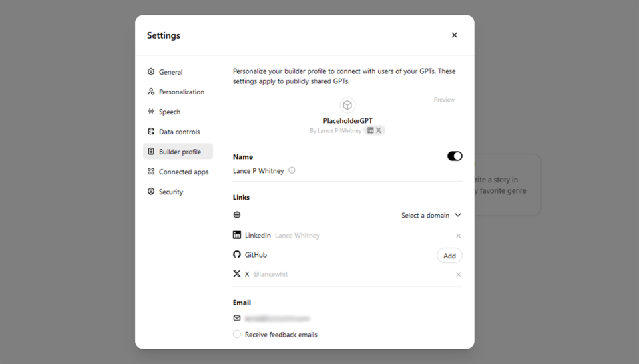Go to Data controls settings
The width and height of the screenshot is (639, 364).
click(x=179, y=132)
